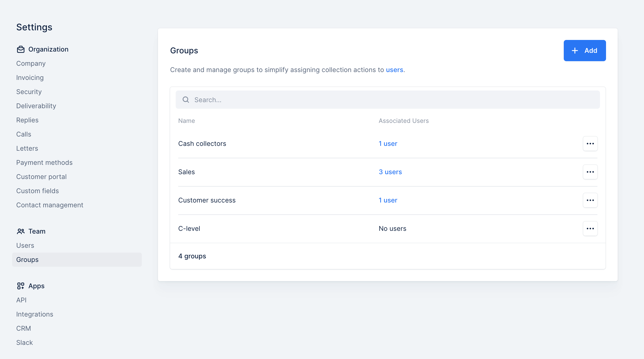Open Users under Team
Image resolution: width=644 pixels, height=359 pixels.
click(x=25, y=245)
